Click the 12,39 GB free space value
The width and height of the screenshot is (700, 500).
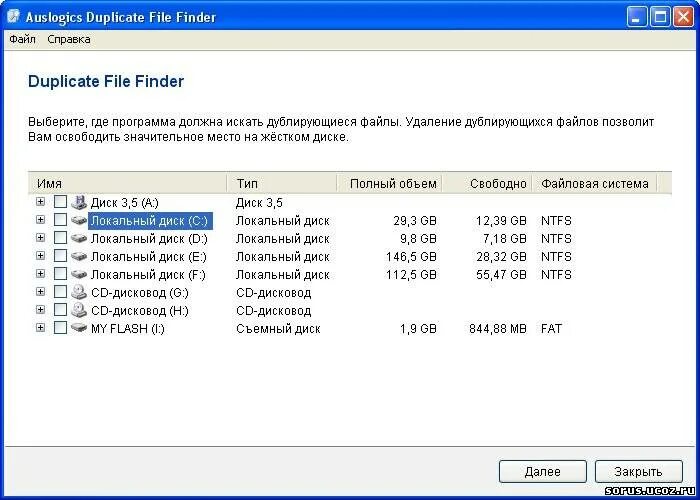coord(501,221)
